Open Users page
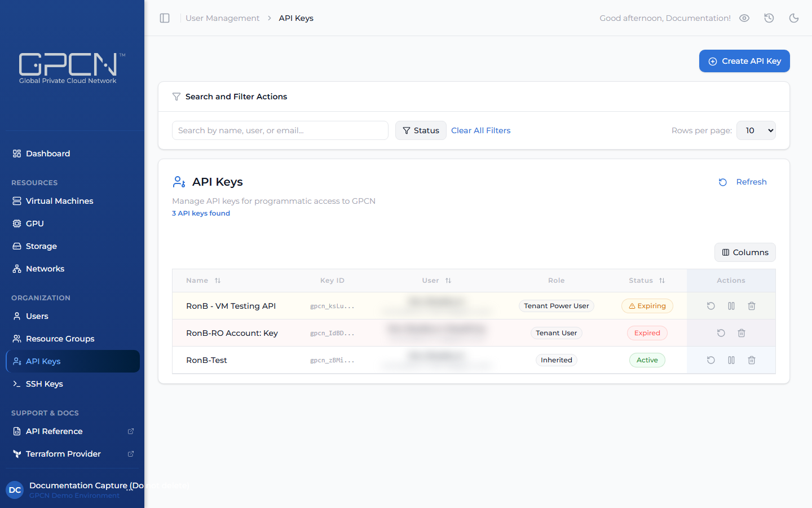 (x=72, y=316)
